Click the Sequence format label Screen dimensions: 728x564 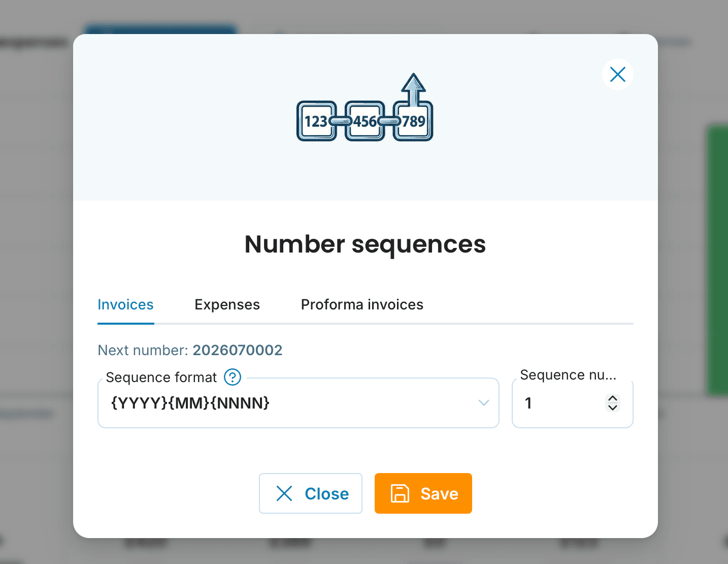click(x=161, y=378)
